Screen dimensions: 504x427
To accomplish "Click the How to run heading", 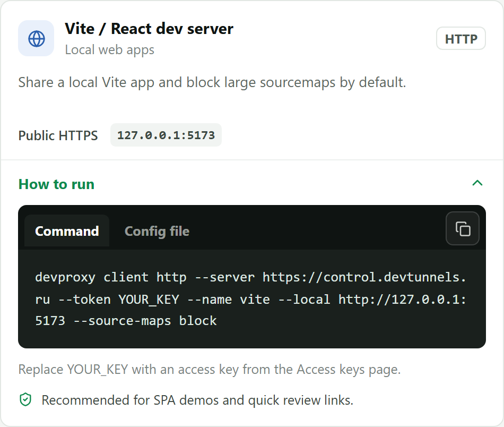I will click(56, 184).
